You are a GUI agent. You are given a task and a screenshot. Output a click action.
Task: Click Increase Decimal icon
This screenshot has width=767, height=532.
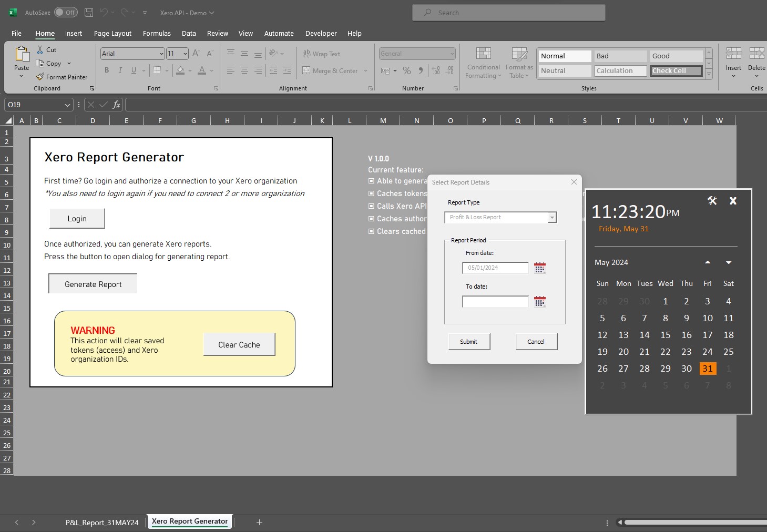436,70
